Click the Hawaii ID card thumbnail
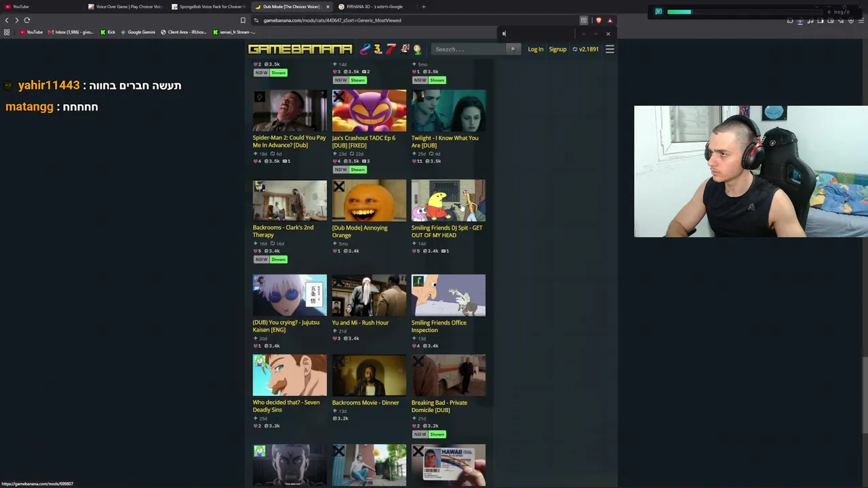The height and width of the screenshot is (488, 868). coord(448,465)
